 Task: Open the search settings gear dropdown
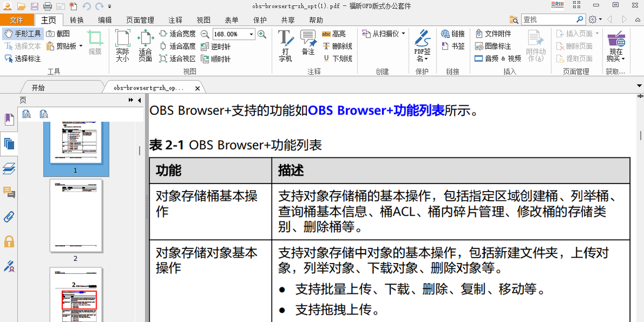(595, 20)
